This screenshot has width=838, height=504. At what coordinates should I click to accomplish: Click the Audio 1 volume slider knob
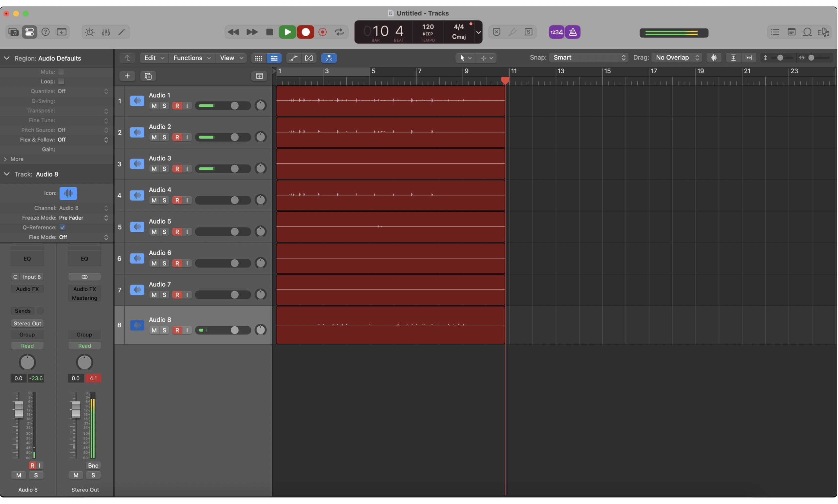(x=234, y=106)
